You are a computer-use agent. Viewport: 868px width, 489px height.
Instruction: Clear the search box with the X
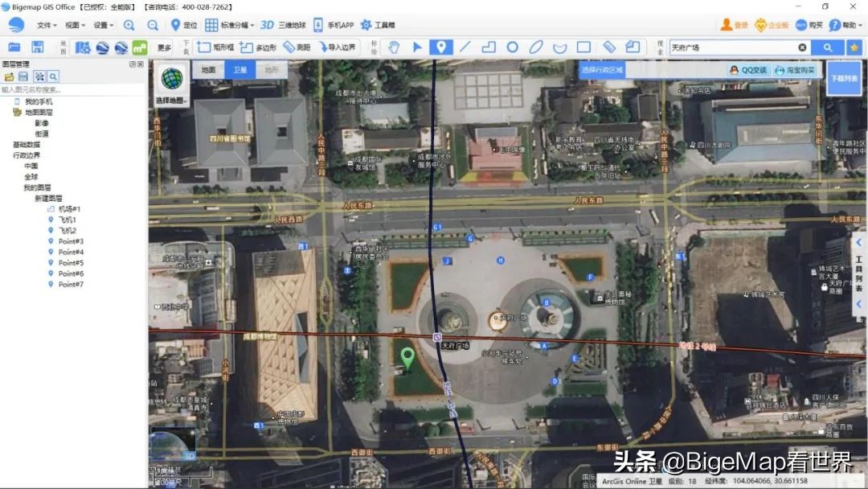tap(802, 47)
